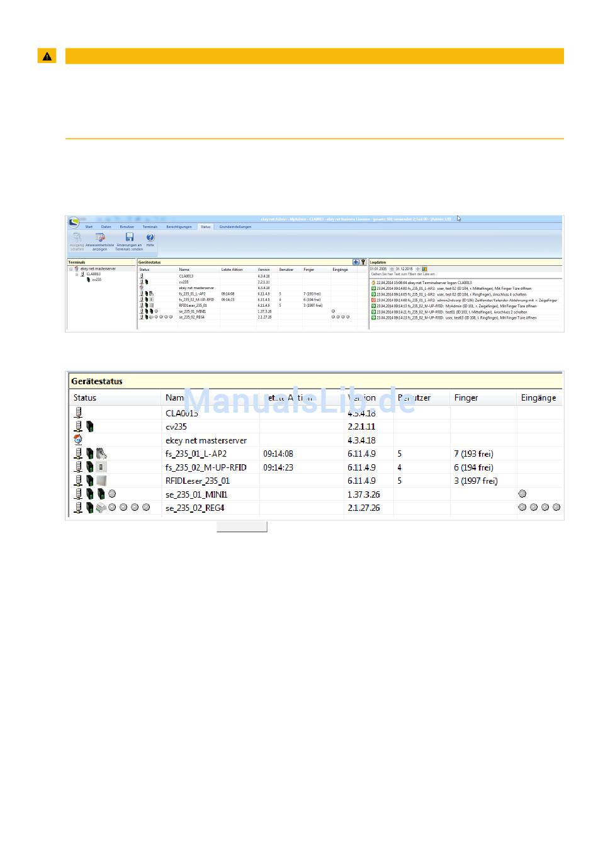Viewport: 598px width, 868px height.
Task: Click the green arrow icon of the 09:14:23 log entry
Action: (373, 317)
